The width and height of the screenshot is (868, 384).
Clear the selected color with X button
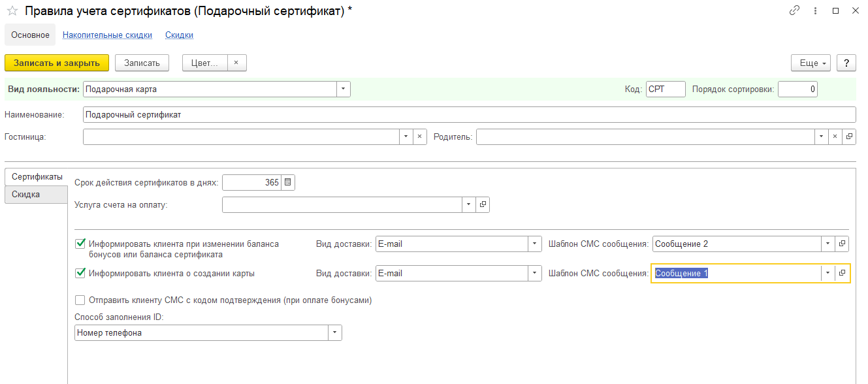(x=236, y=63)
